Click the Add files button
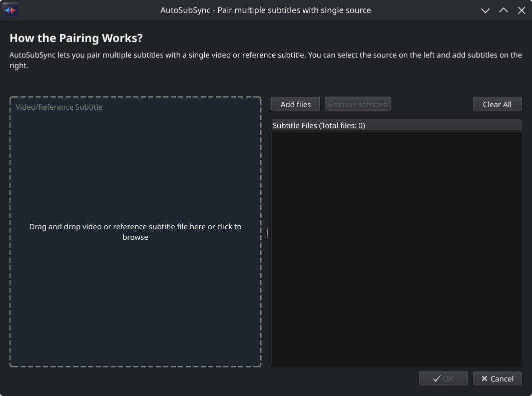This screenshot has width=532, height=396. pyautogui.click(x=295, y=104)
